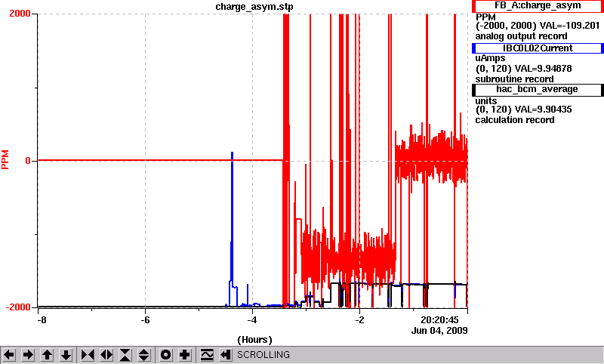Screen dimensions: 604x364
Task: Pan the plot right with the right arrow
Action: coord(28,355)
